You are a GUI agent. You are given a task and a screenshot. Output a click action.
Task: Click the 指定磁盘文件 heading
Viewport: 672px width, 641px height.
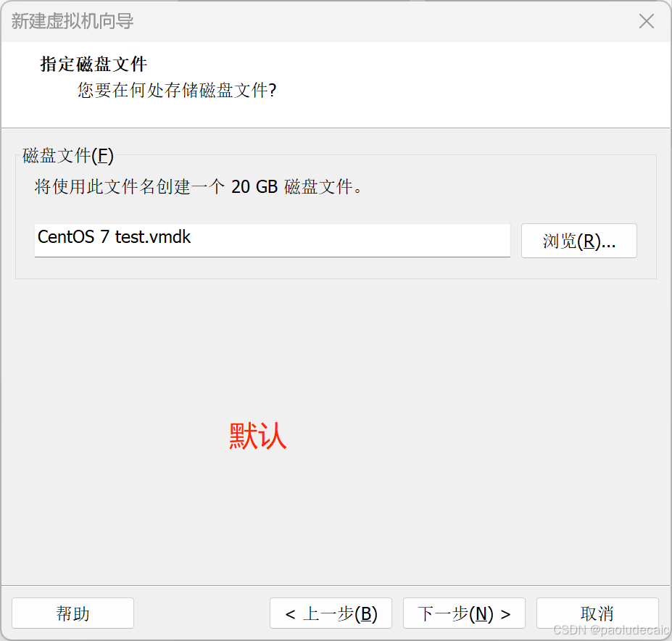pyautogui.click(x=94, y=65)
